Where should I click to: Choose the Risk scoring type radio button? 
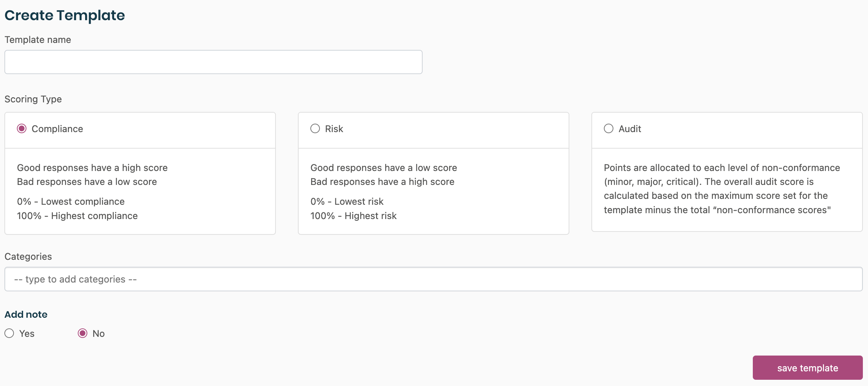pos(315,128)
